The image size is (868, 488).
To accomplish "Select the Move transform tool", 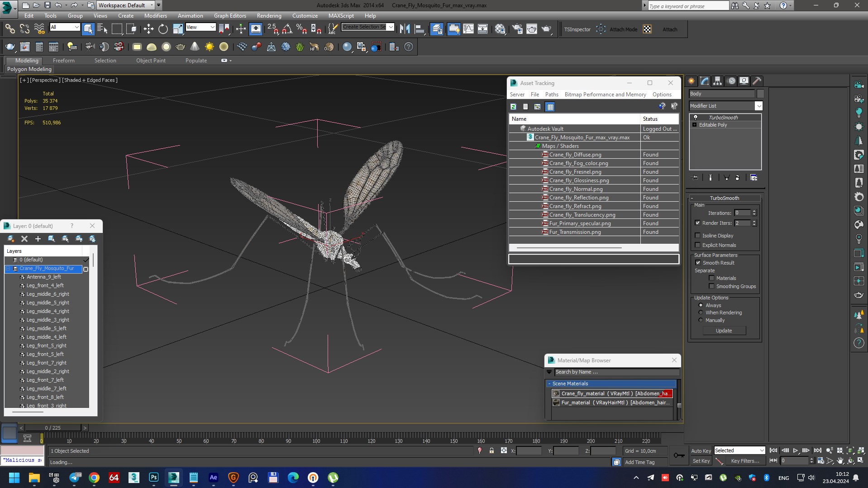I will (x=148, y=29).
